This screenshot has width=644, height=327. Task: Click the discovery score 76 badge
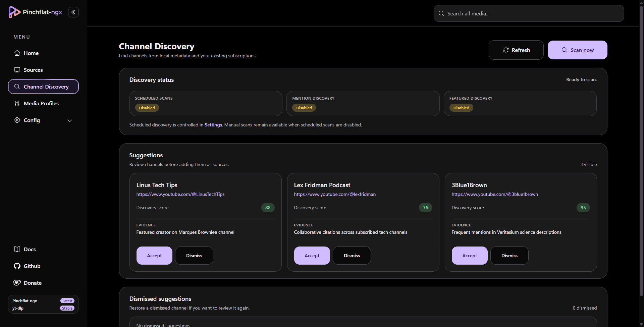tap(426, 208)
